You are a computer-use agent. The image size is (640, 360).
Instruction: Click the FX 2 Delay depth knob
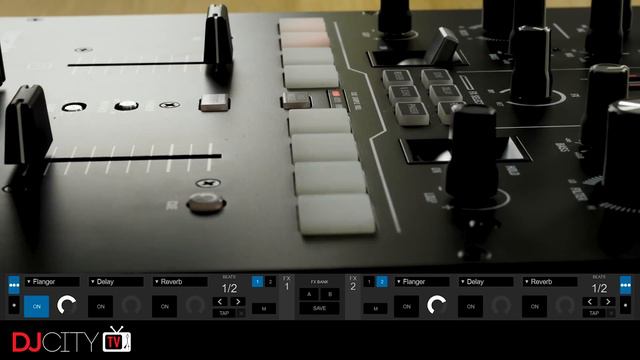[501, 305]
